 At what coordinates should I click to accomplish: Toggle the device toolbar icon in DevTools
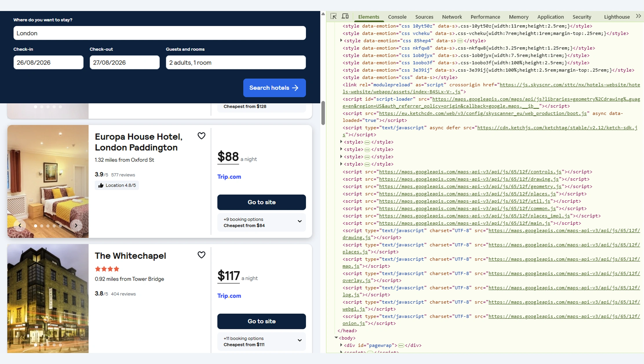[345, 16]
